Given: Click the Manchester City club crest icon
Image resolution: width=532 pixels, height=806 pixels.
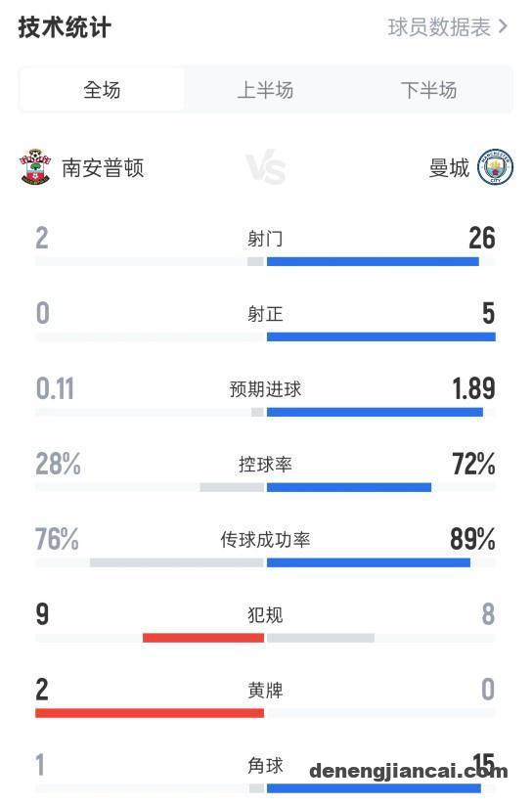Looking at the screenshot, I should click(x=495, y=167).
